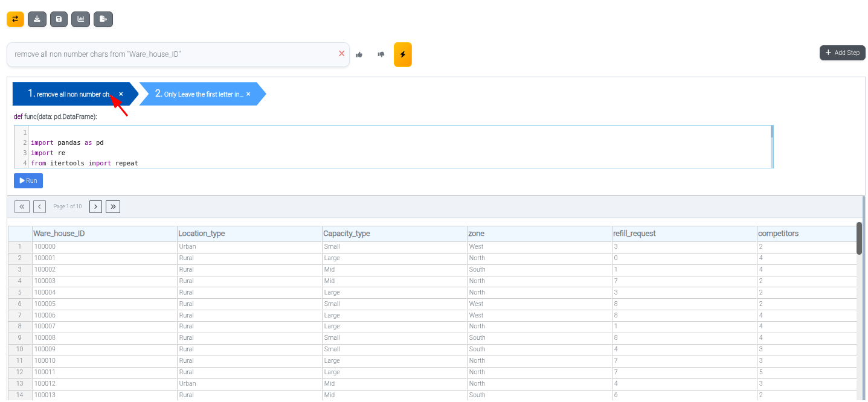Image resolution: width=868 pixels, height=402 pixels.
Task: Click the orange swap arrows toolbar button
Action: (x=15, y=19)
